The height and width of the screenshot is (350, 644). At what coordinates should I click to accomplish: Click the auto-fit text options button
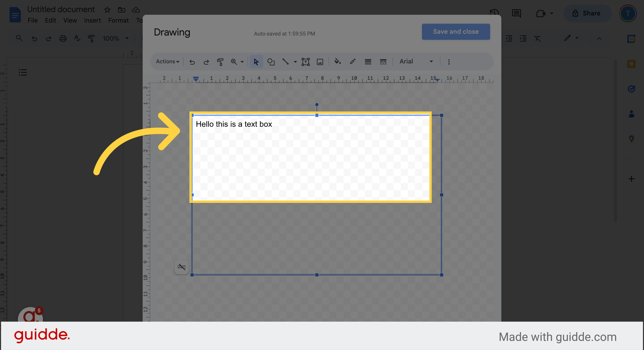(182, 267)
